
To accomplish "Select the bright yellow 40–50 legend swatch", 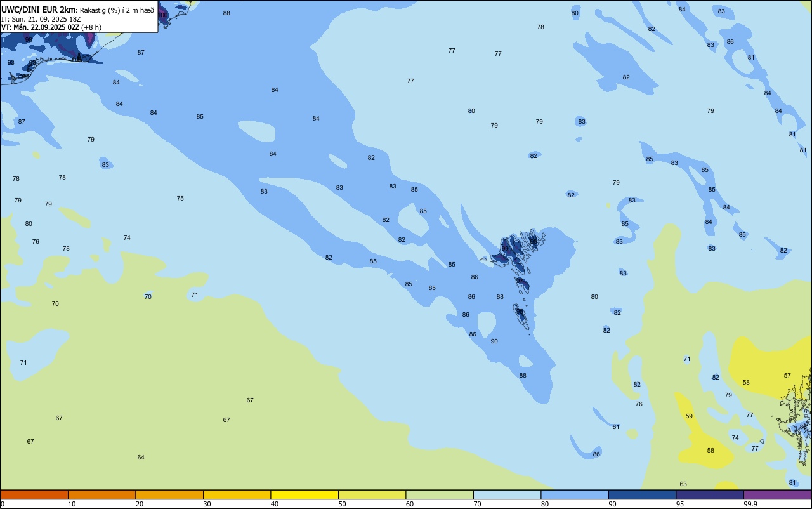I will pyautogui.click(x=304, y=494).
